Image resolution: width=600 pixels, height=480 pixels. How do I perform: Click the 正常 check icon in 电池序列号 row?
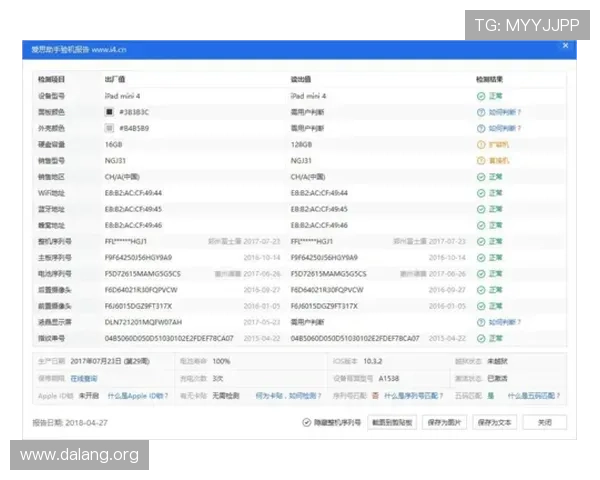[481, 274]
